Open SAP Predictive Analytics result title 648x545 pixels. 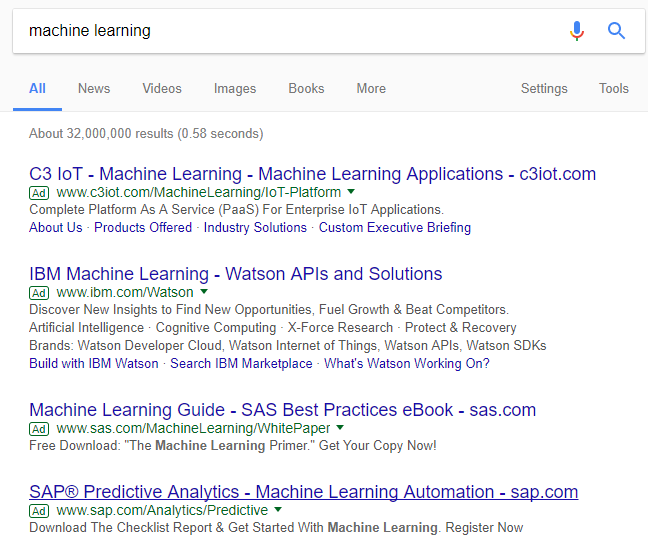(304, 492)
